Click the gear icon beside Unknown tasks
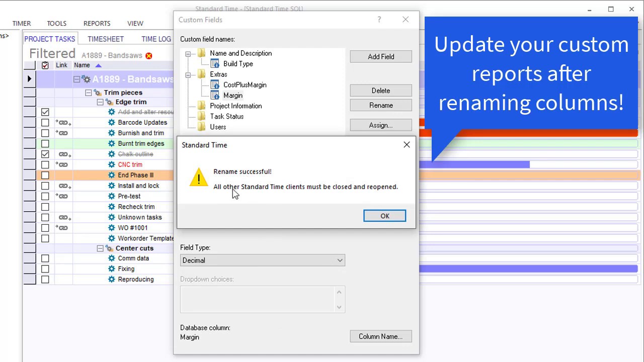The height and width of the screenshot is (362, 644). click(x=112, y=218)
